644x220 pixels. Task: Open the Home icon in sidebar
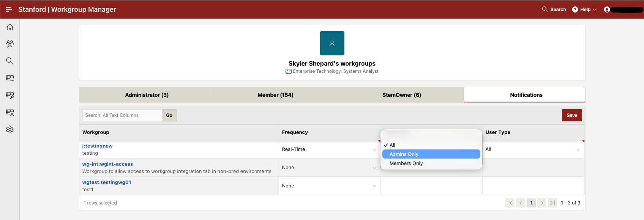10,27
